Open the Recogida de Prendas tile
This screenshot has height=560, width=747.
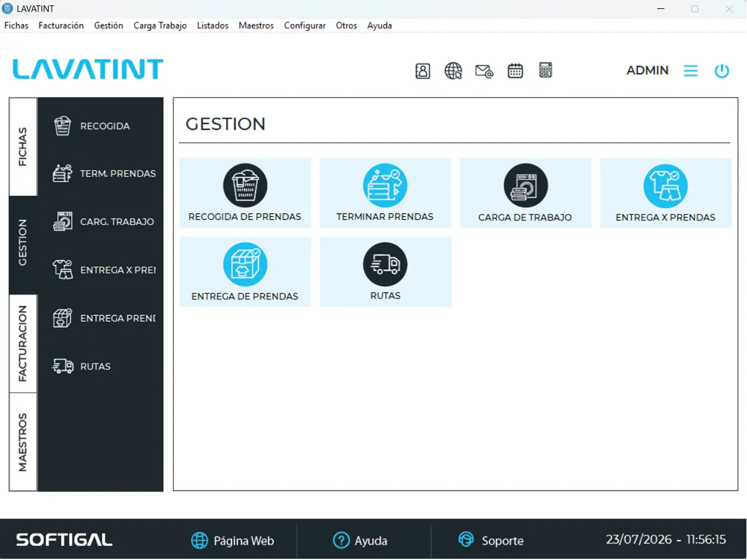245,193
